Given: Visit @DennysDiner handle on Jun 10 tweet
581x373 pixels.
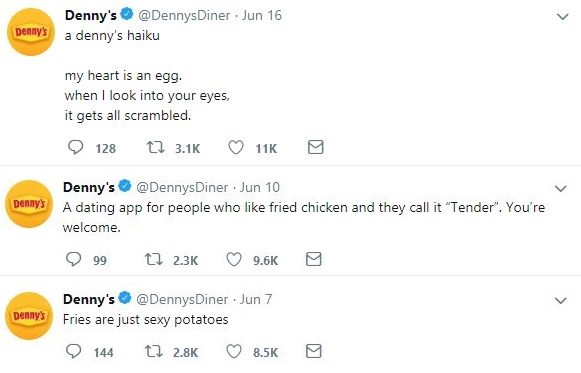Looking at the screenshot, I should pyautogui.click(x=182, y=187).
